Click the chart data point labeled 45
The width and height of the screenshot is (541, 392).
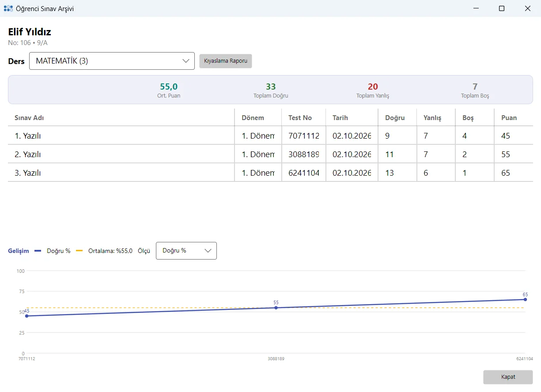tap(26, 316)
